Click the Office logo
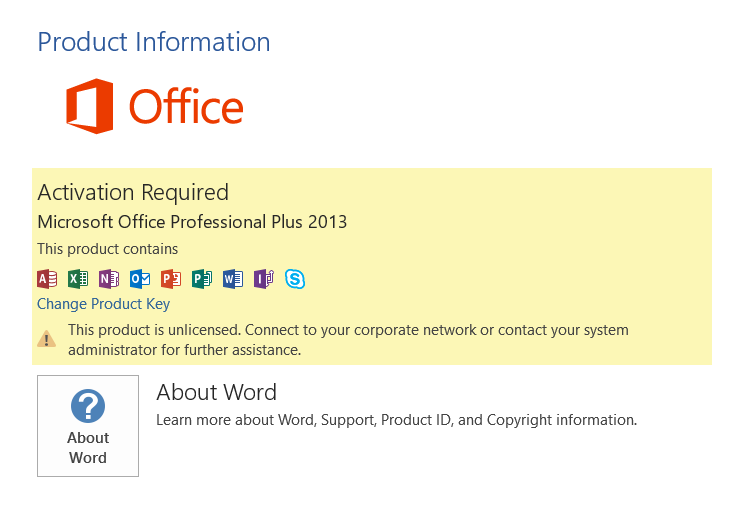This screenshot has width=741, height=532. 155,106
